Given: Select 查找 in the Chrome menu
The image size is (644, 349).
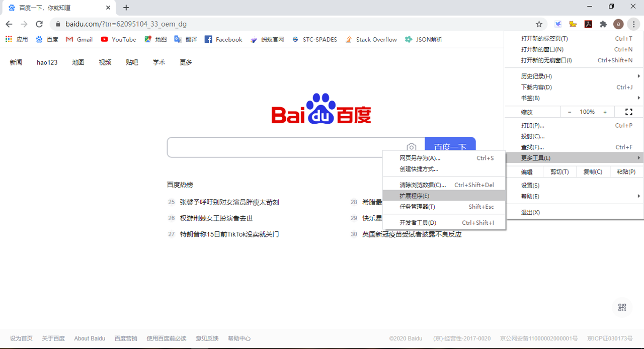Looking at the screenshot, I should [574, 147].
